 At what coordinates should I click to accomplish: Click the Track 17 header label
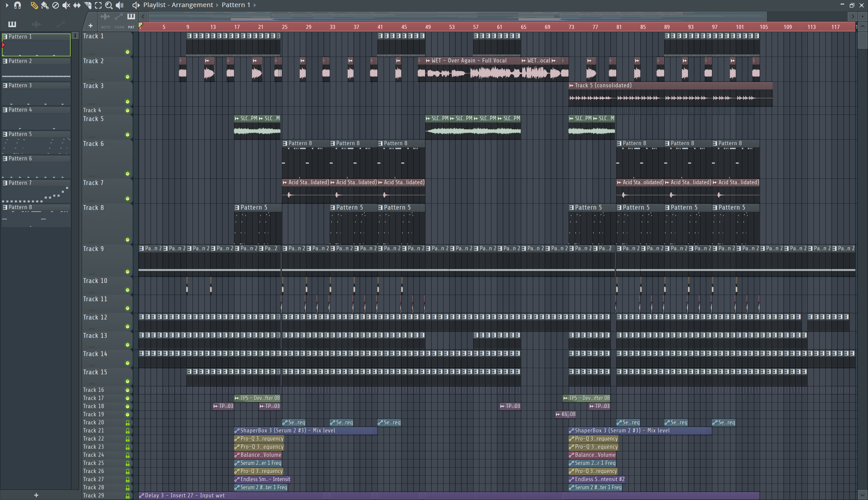[x=93, y=398]
